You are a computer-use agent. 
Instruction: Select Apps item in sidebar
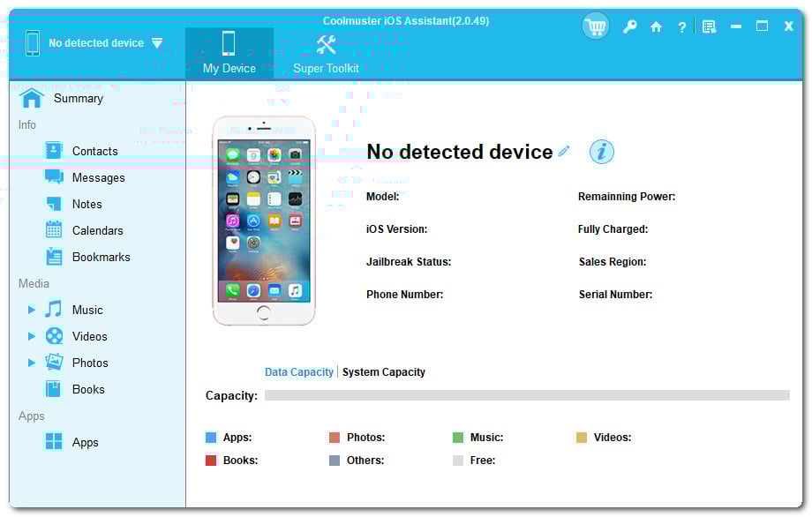[x=85, y=443]
